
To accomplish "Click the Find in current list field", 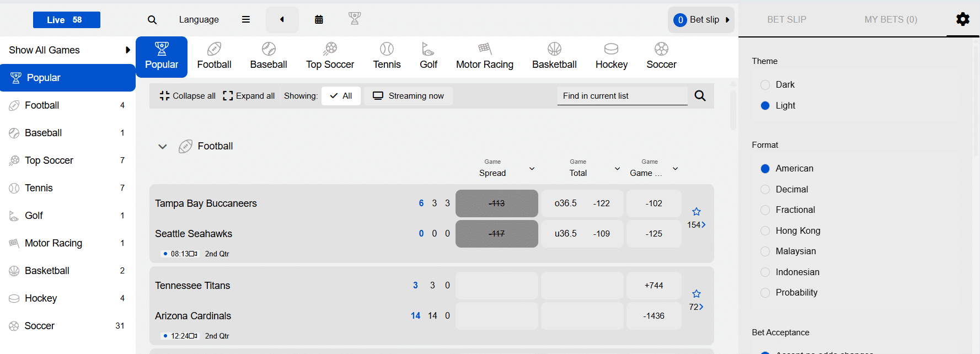I will (x=622, y=96).
